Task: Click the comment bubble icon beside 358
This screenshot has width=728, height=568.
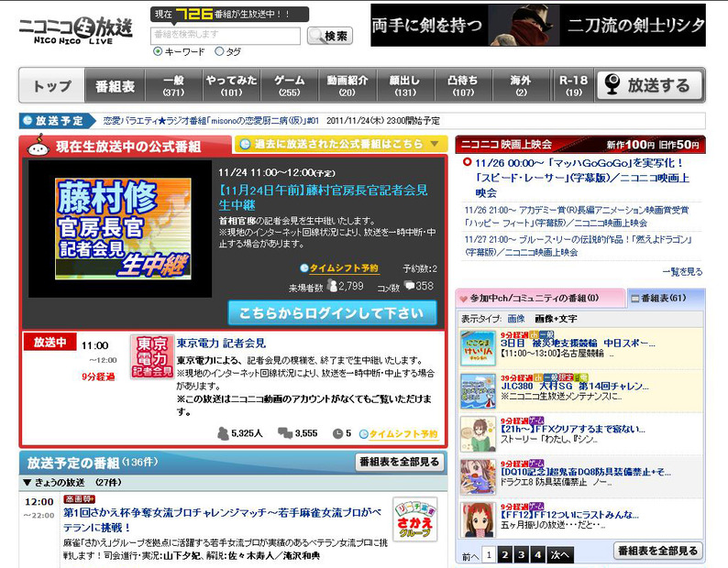Action: pyautogui.click(x=409, y=286)
